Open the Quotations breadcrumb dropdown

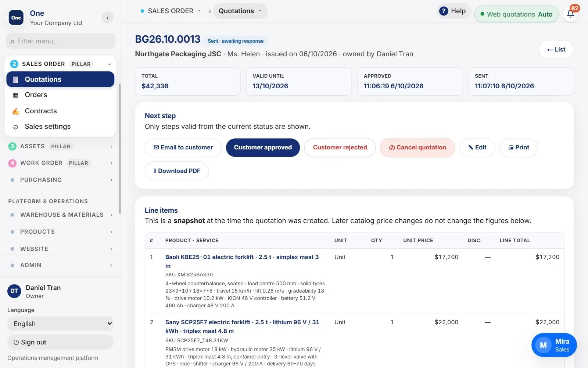tap(240, 11)
